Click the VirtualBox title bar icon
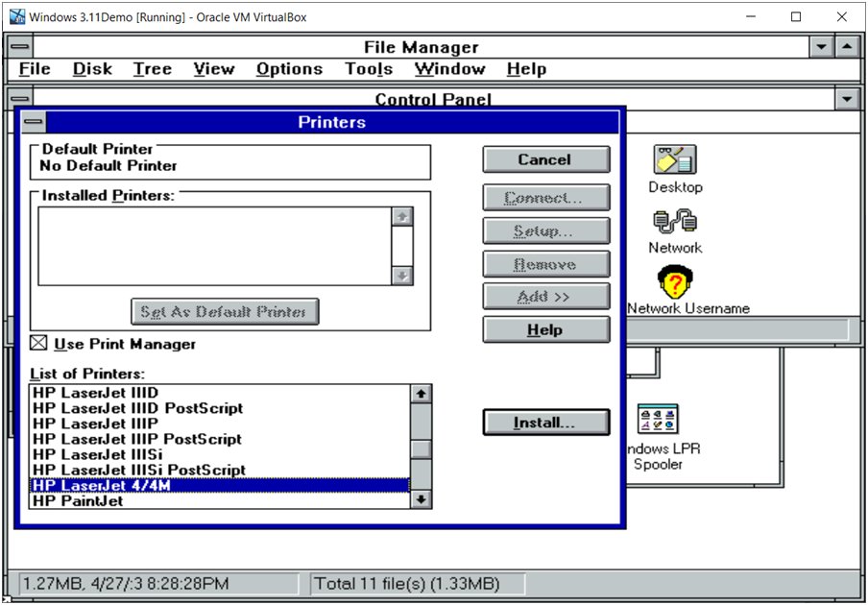The height and width of the screenshot is (605, 868). [17, 16]
